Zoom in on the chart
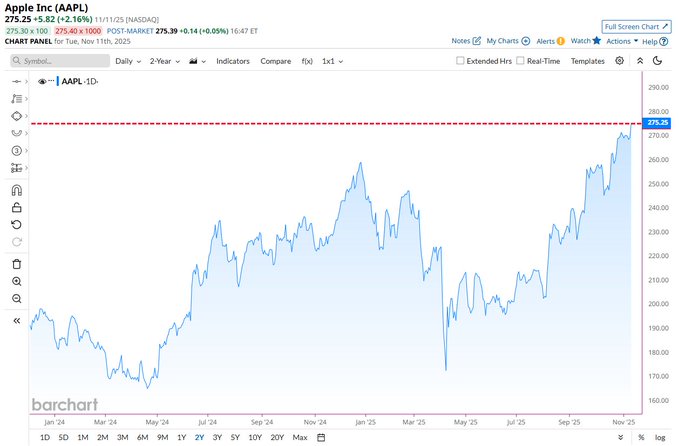679x446 pixels. tap(16, 281)
